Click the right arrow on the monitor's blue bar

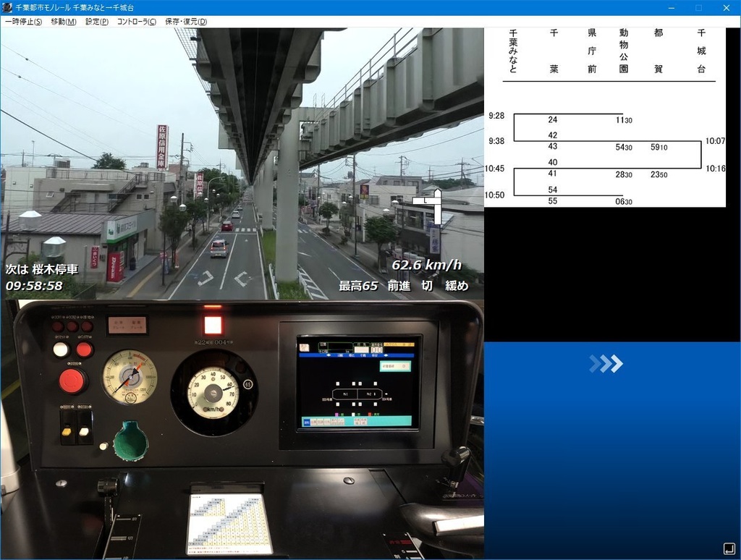[x=386, y=355]
